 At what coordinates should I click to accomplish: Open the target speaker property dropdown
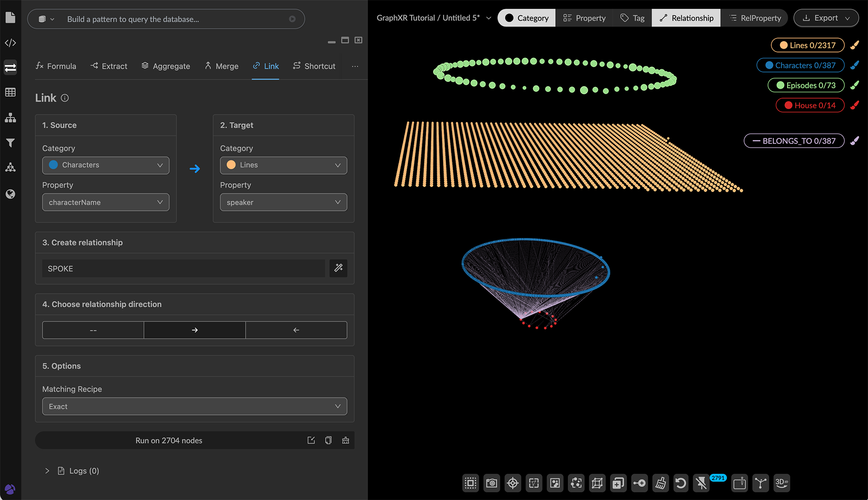(x=283, y=202)
